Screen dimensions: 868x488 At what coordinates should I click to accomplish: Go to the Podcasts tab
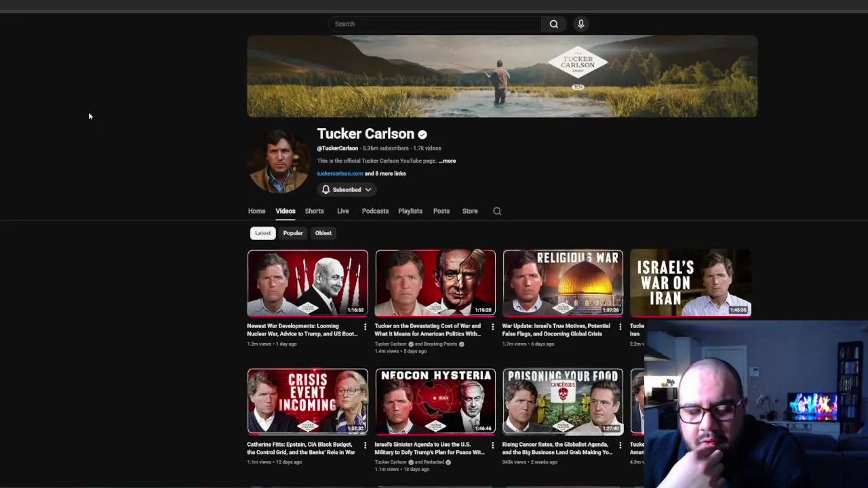pyautogui.click(x=375, y=211)
